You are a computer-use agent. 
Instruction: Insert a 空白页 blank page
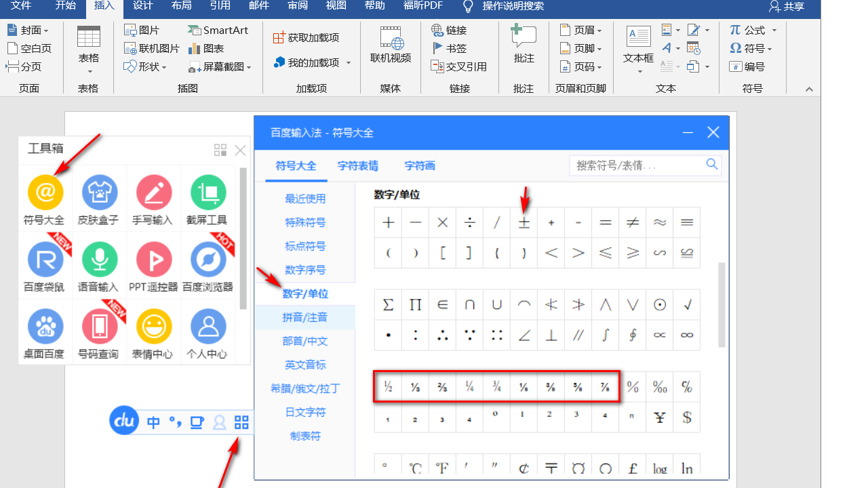(x=29, y=49)
